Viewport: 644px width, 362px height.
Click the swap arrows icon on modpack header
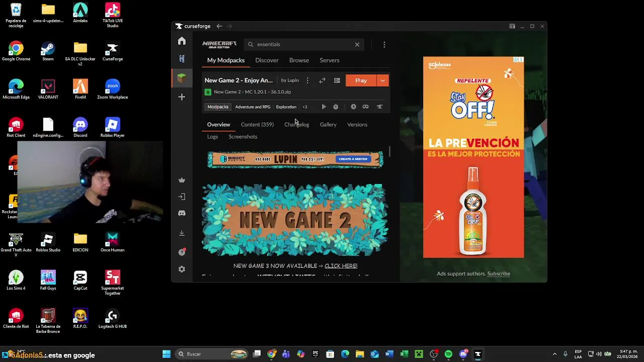point(322,80)
